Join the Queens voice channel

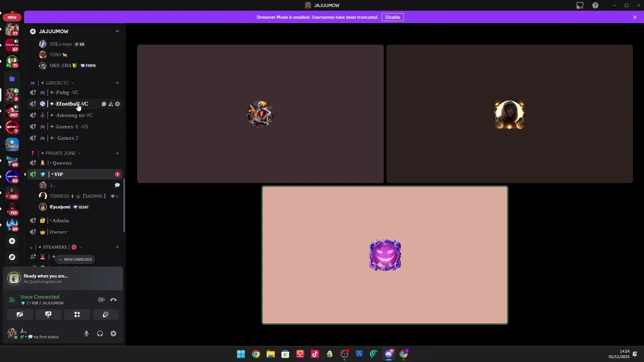point(75,163)
